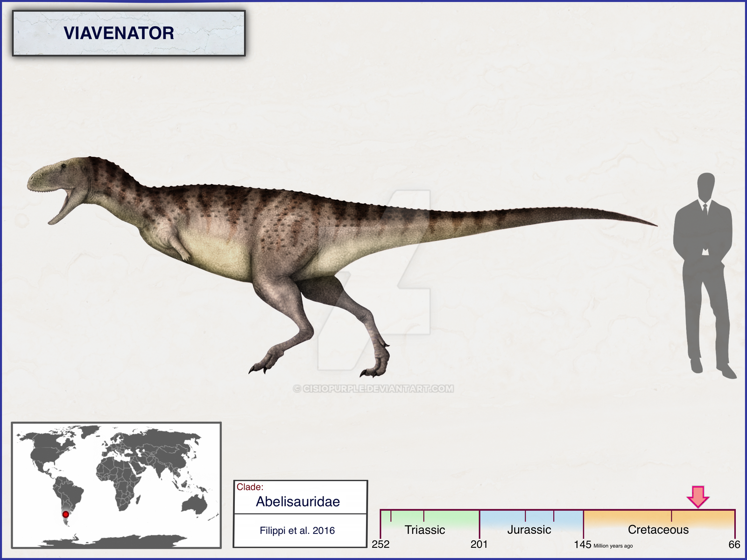Click the "201" timeline value

click(479, 545)
